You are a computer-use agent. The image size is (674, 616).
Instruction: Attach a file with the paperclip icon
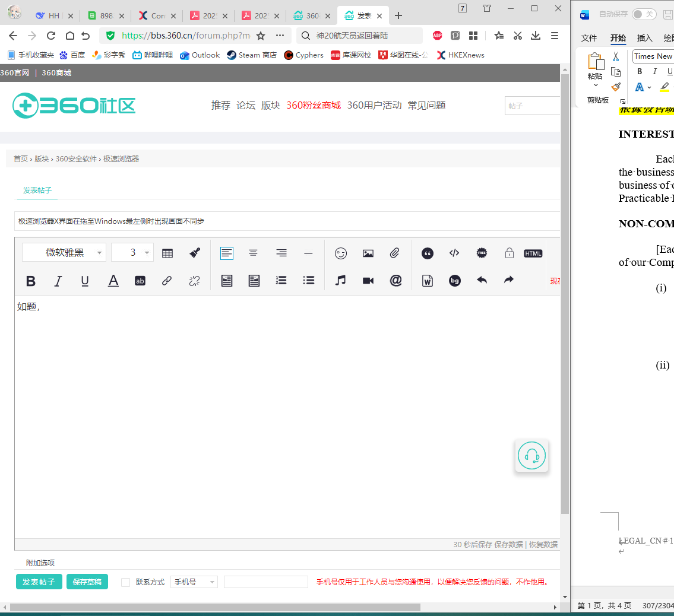(394, 253)
